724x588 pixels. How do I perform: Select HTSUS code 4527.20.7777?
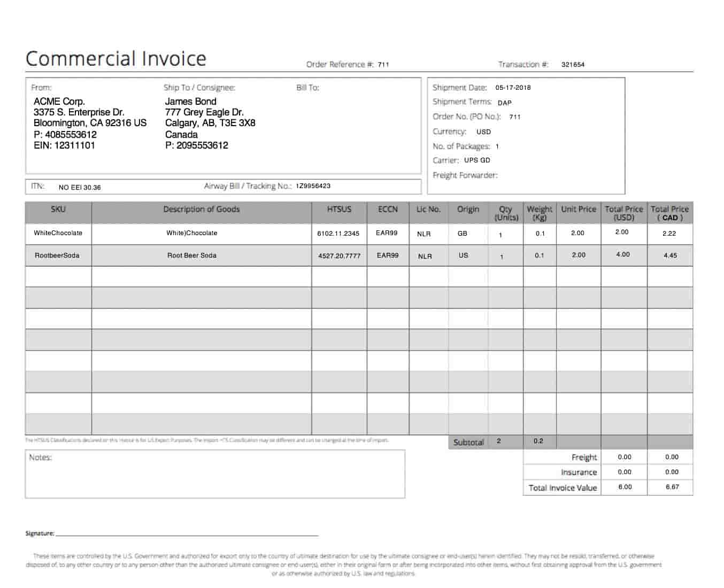(340, 256)
